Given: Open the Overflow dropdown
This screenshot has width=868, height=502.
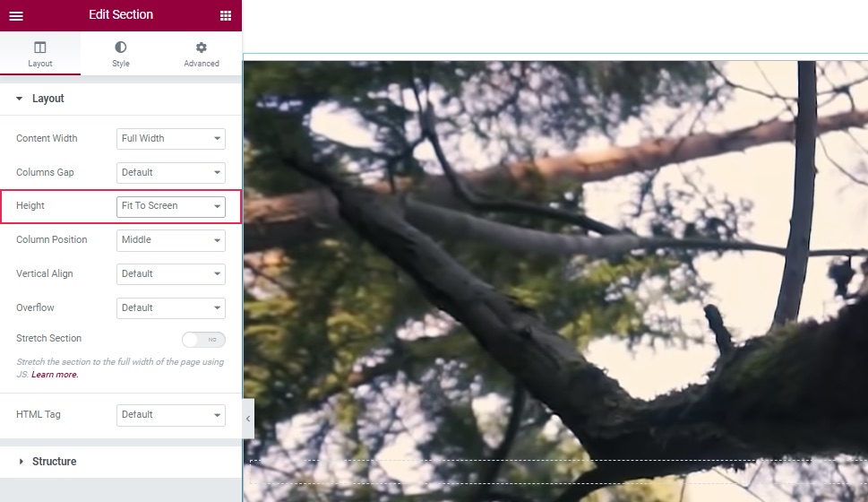Looking at the screenshot, I should click(x=170, y=308).
